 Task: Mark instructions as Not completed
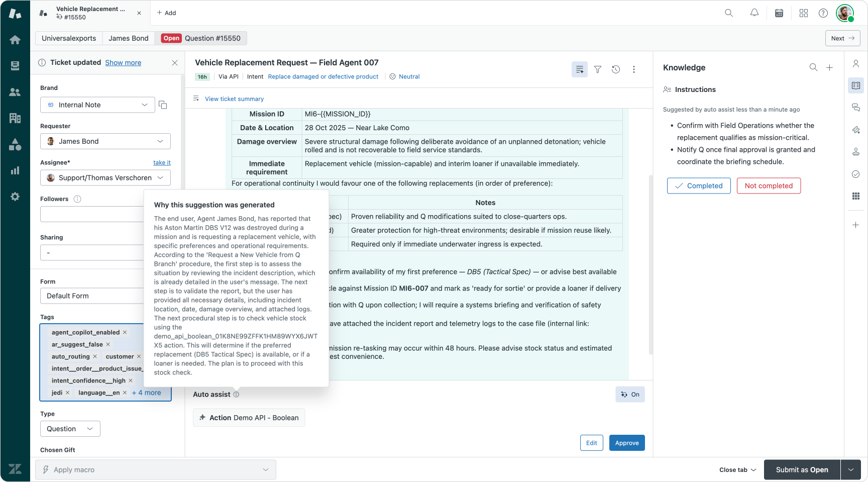pyautogui.click(x=769, y=186)
